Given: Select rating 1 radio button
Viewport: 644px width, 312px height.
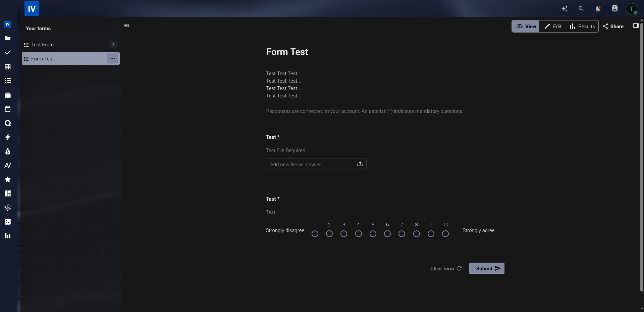Looking at the screenshot, I should (x=315, y=234).
